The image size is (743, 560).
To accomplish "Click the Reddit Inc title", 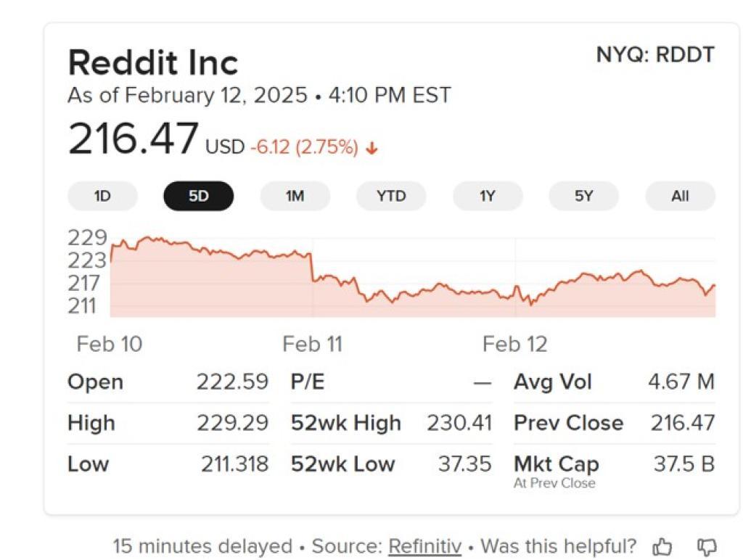I will [153, 62].
